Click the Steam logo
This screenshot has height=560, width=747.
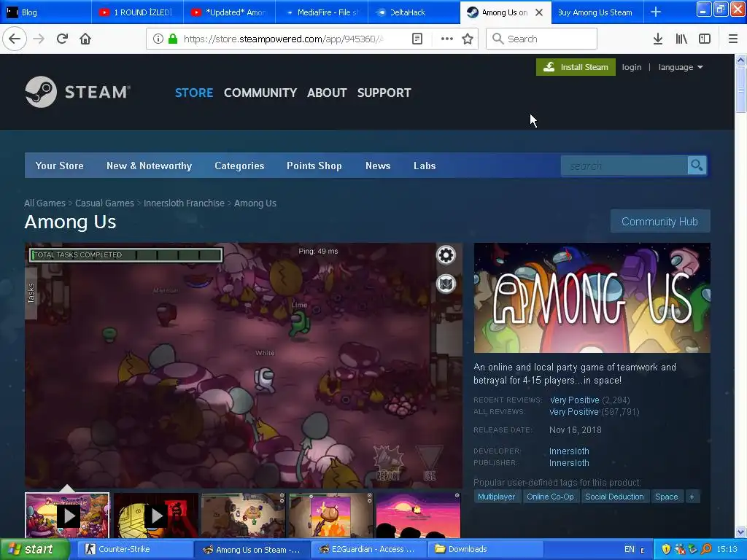(x=77, y=92)
